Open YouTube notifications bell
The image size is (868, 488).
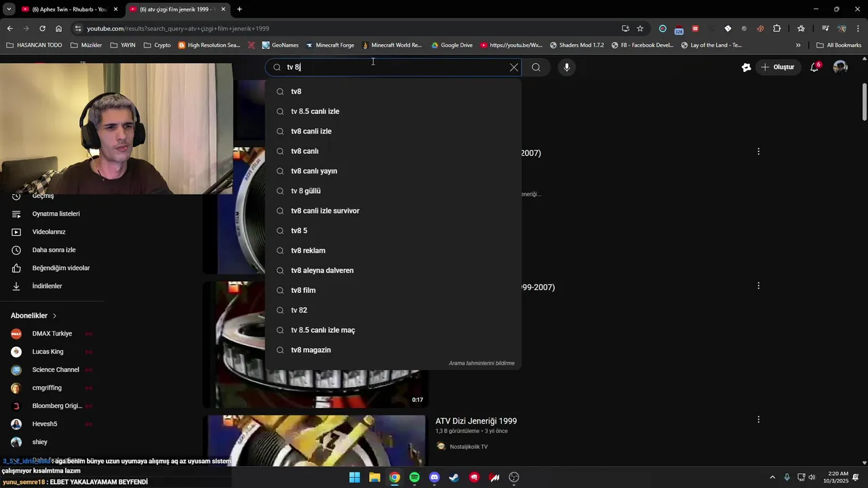814,67
